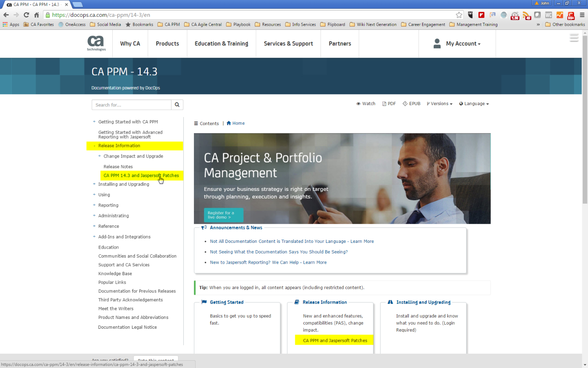Open the Products menu
The height and width of the screenshot is (368, 588).
(167, 43)
